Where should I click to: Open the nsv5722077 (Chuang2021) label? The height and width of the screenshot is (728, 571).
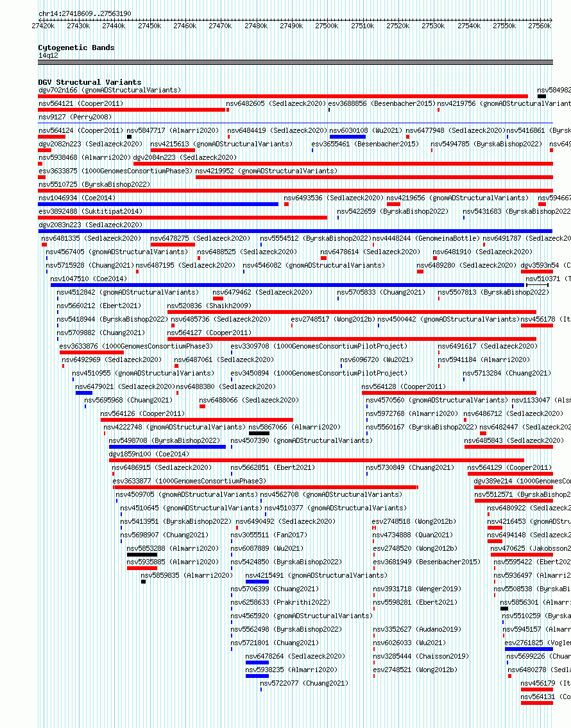click(304, 683)
